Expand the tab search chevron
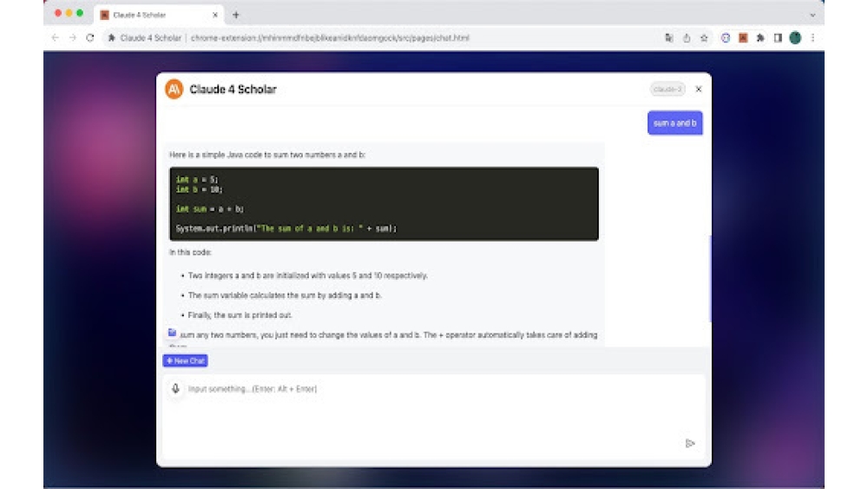 pyautogui.click(x=812, y=15)
